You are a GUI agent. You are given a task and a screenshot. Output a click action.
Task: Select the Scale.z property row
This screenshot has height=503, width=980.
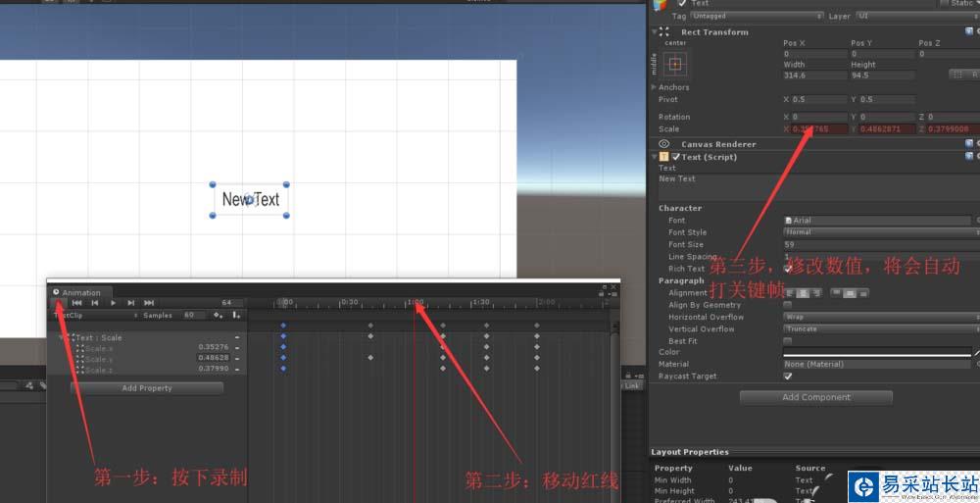[x=148, y=369]
